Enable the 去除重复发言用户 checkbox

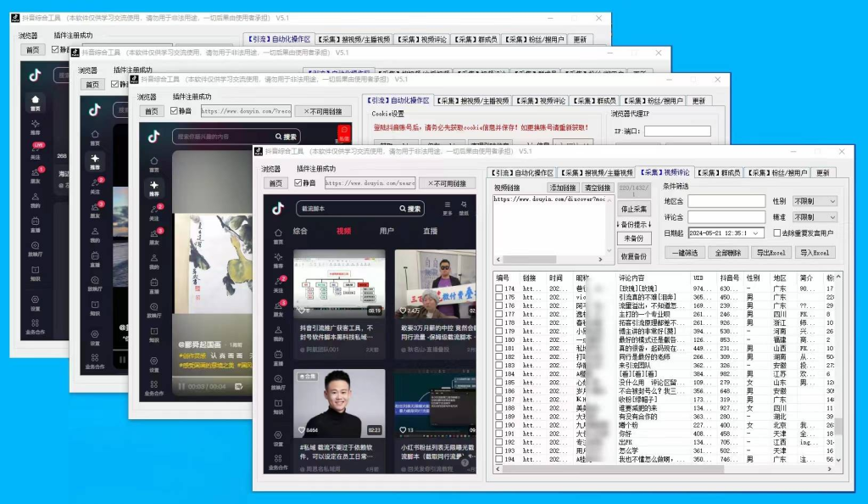point(776,233)
